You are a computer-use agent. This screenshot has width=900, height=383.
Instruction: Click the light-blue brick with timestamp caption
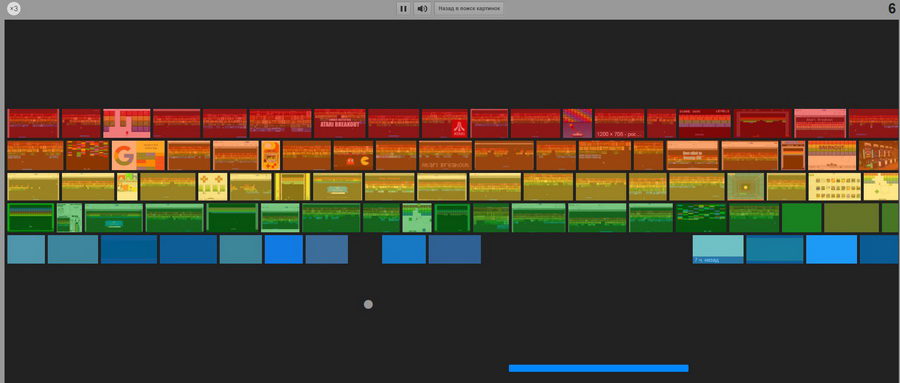point(718,249)
